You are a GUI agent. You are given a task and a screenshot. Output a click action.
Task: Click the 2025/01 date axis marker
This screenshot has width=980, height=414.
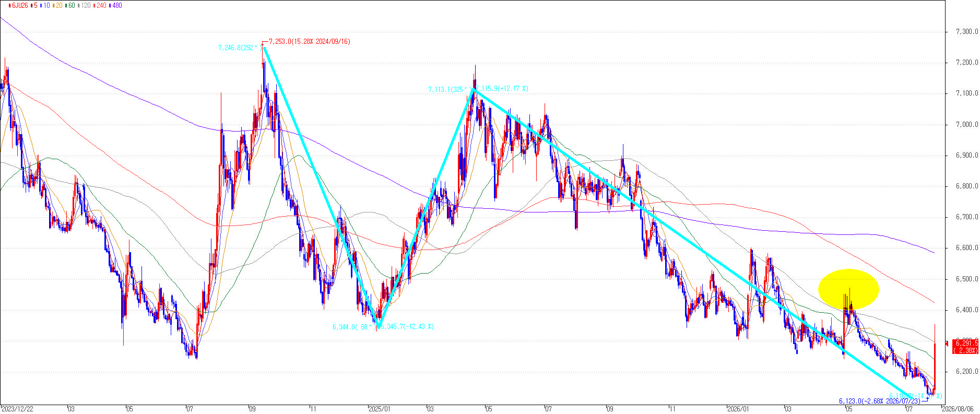(380, 409)
